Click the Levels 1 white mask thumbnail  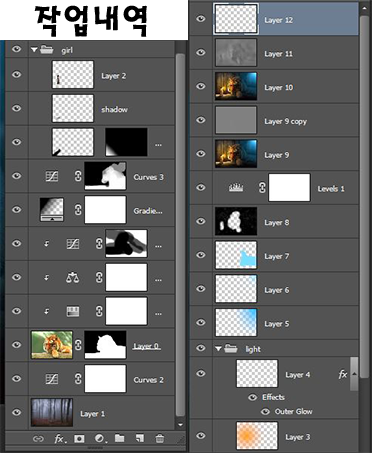(x=289, y=187)
